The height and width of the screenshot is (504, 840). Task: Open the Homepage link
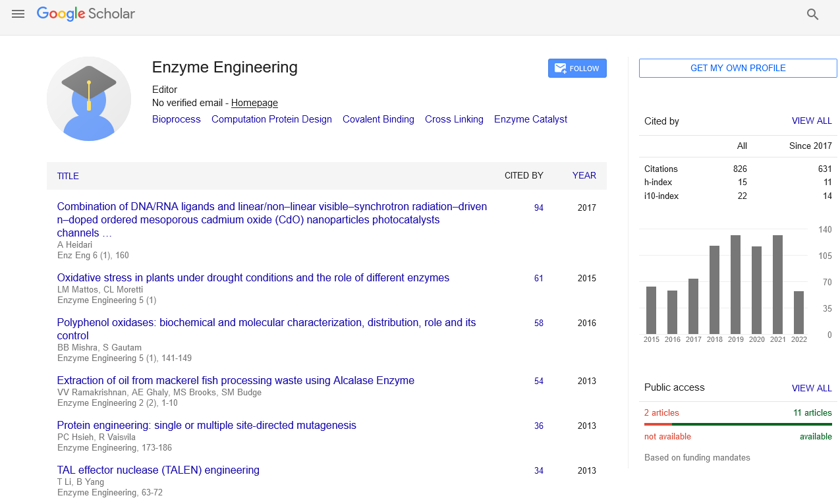254,103
